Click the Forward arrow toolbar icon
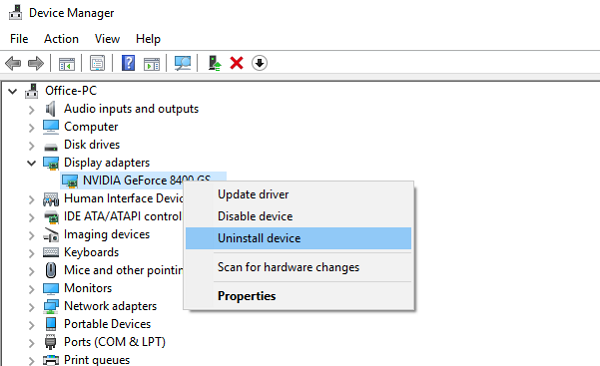The image size is (600, 366). point(36,63)
